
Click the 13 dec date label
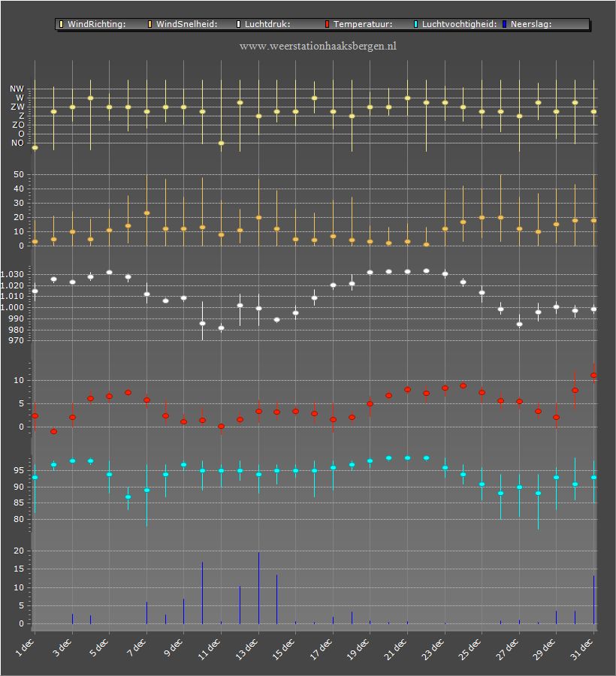tap(246, 649)
